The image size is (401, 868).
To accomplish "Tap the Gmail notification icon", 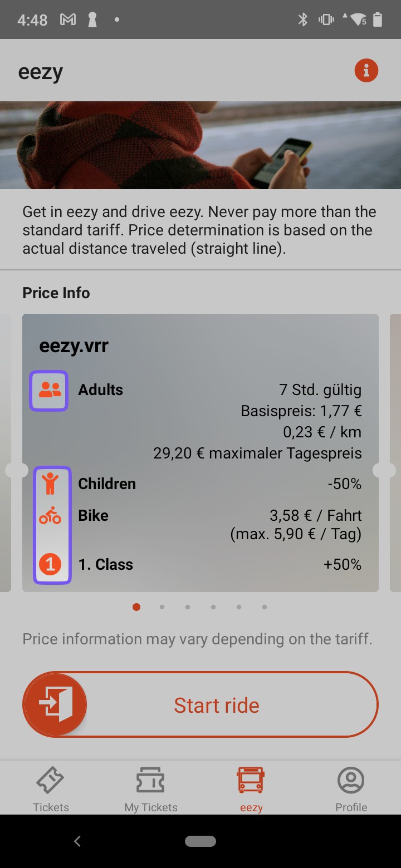I will click(x=67, y=20).
